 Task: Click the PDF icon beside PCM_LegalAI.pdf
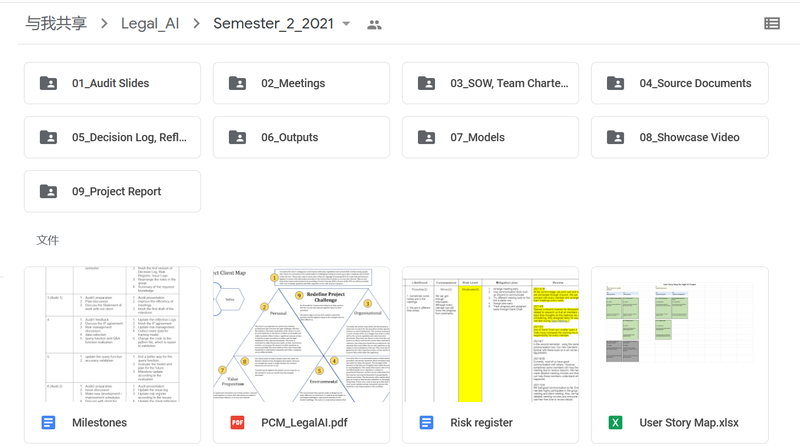coord(237,423)
